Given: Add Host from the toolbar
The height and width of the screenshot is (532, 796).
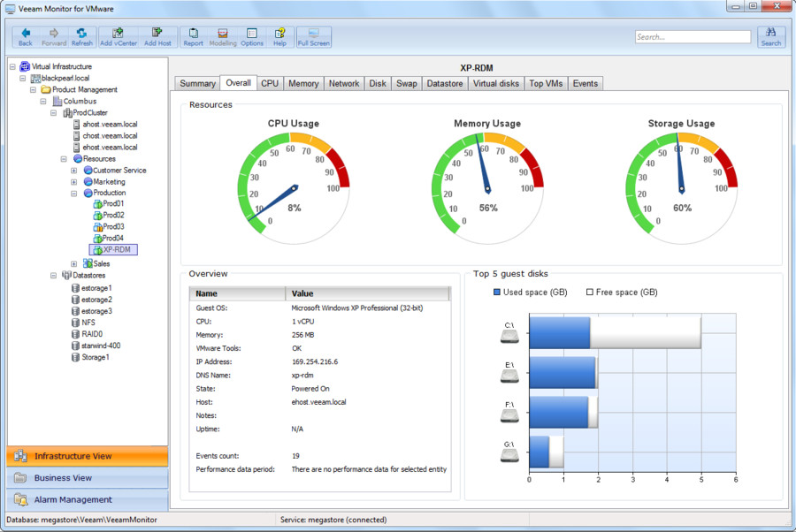Looking at the screenshot, I should (157, 37).
